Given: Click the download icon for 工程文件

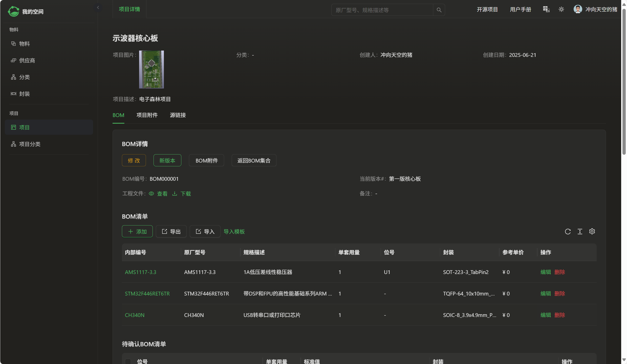Looking at the screenshot, I should 175,194.
